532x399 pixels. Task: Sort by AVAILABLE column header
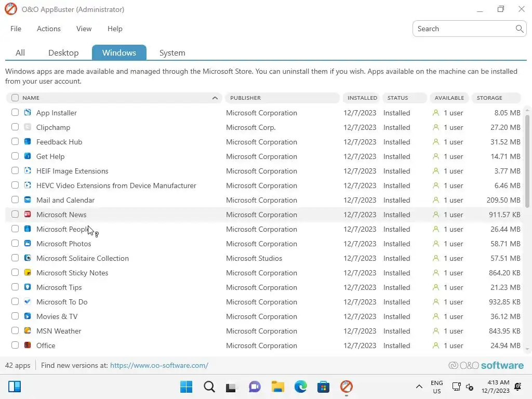click(449, 98)
